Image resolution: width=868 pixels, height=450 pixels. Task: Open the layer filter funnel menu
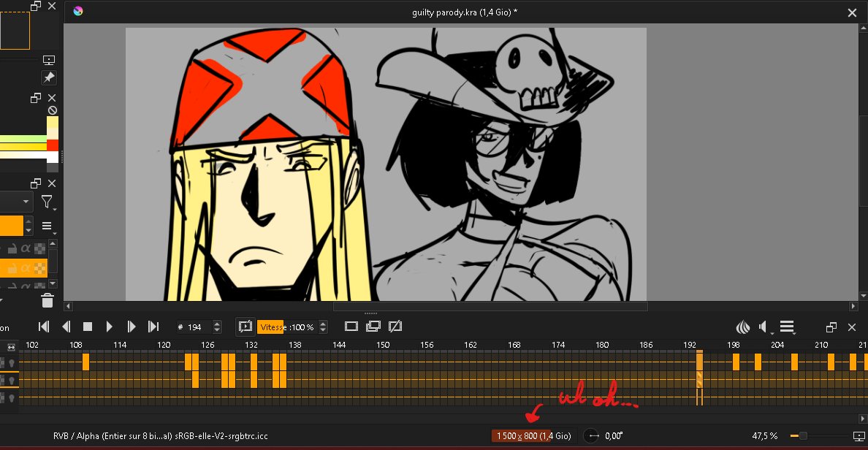(47, 202)
